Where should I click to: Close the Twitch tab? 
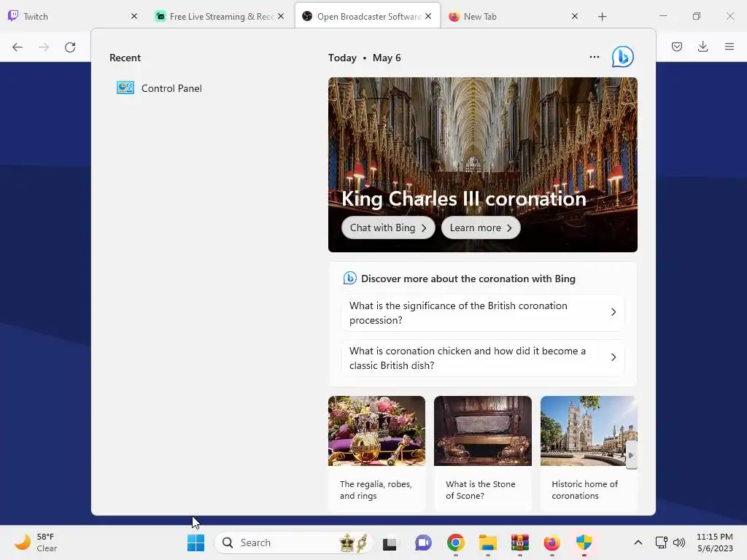point(134,16)
